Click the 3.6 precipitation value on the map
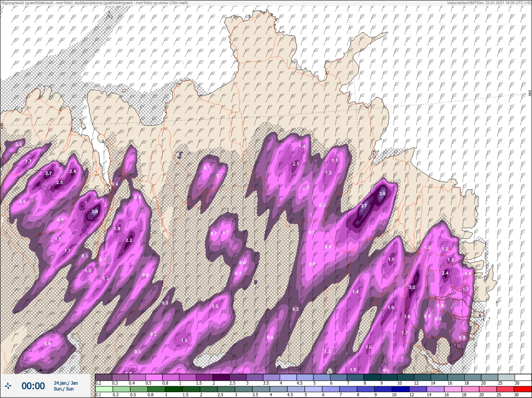532x398 pixels. pyautogui.click(x=383, y=194)
